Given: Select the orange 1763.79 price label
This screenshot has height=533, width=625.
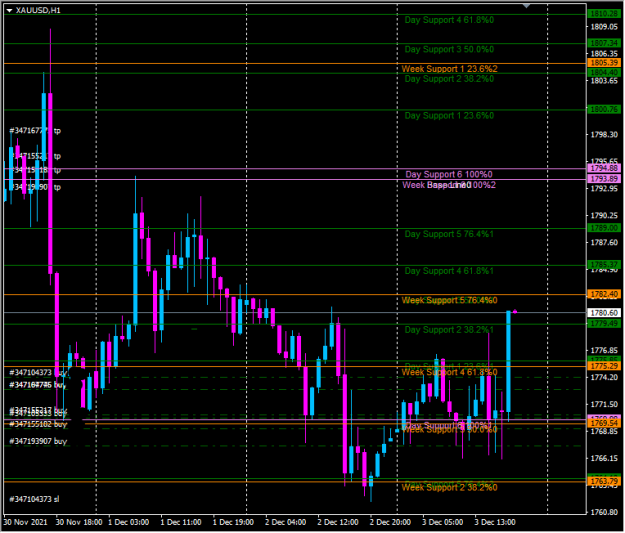Looking at the screenshot, I should [x=604, y=481].
